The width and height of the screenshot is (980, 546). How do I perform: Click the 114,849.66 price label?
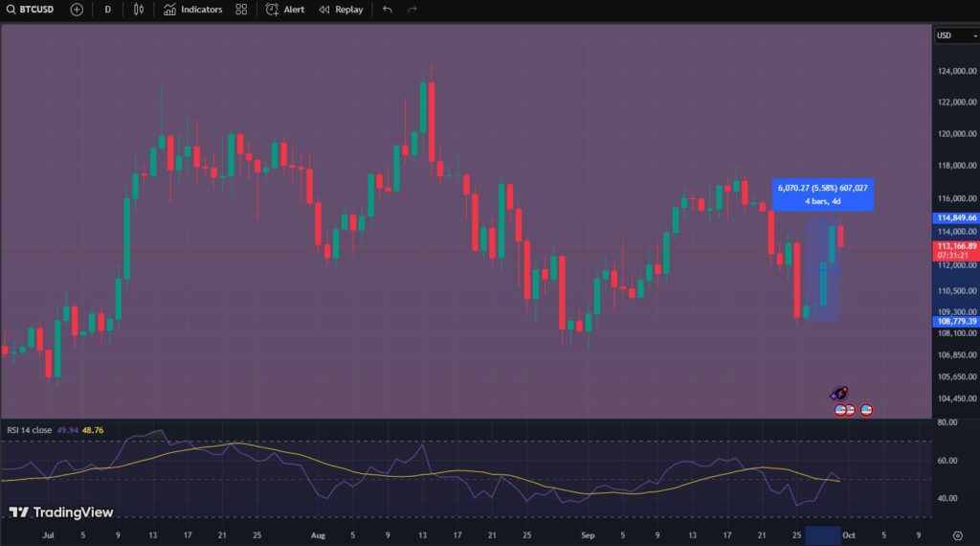pyautogui.click(x=956, y=217)
